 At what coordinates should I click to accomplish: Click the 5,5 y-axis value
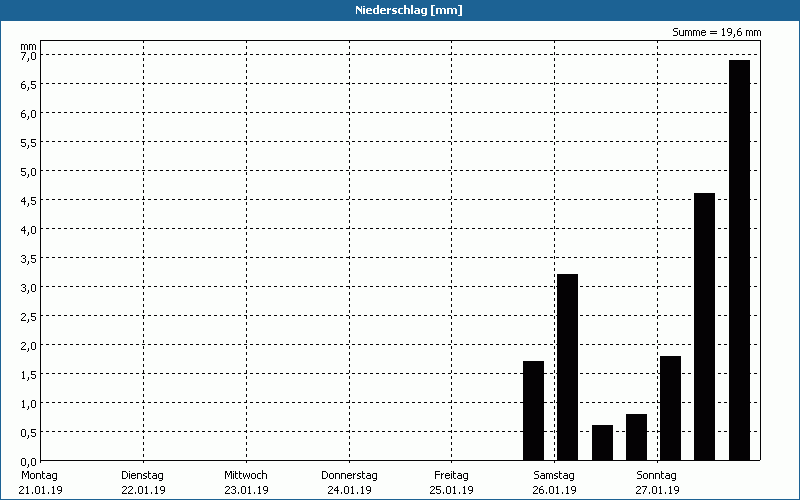pos(29,143)
